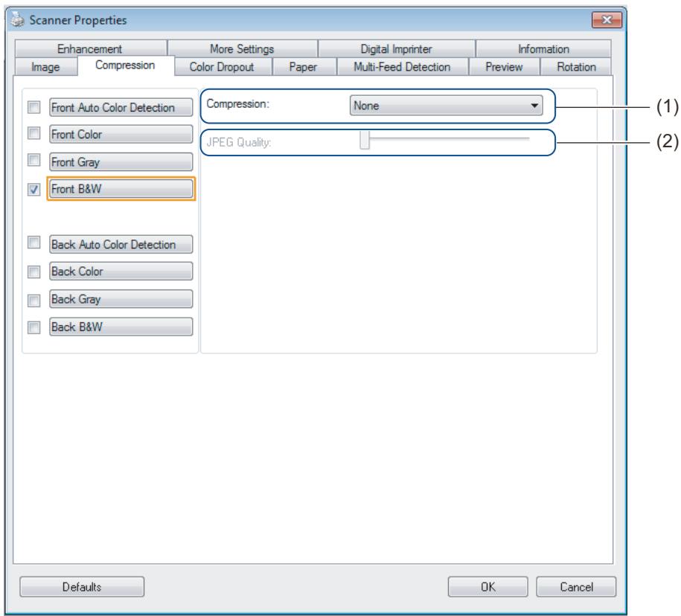Image resolution: width=681 pixels, height=616 pixels.
Task: Enable the Front Auto Color Detection checkbox
Action: 34,107
